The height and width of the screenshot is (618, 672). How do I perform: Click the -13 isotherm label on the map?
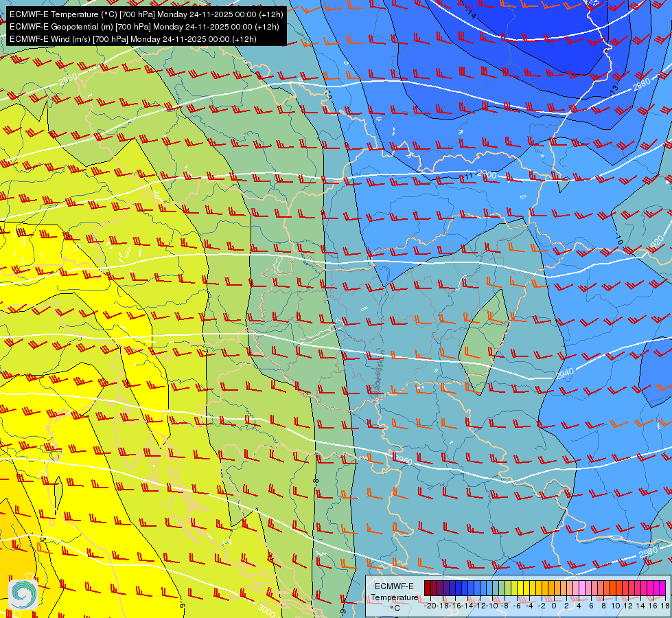tap(614, 89)
